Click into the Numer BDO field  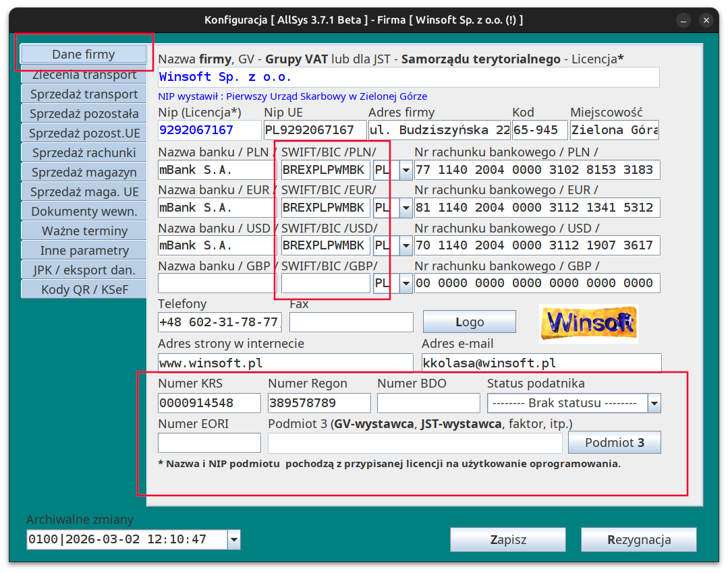(428, 404)
